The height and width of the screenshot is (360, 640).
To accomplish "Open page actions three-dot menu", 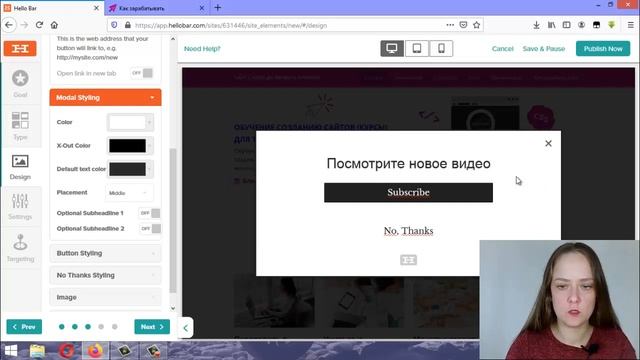I will (450, 25).
